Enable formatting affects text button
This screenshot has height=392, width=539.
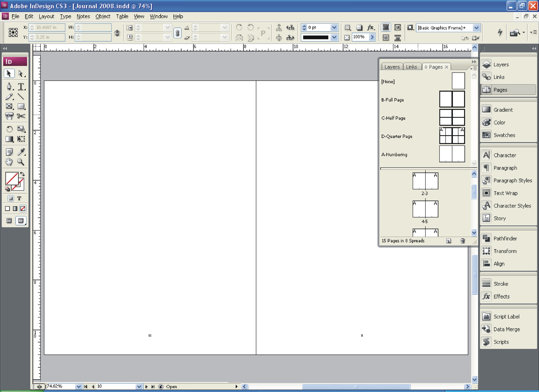coord(19,198)
